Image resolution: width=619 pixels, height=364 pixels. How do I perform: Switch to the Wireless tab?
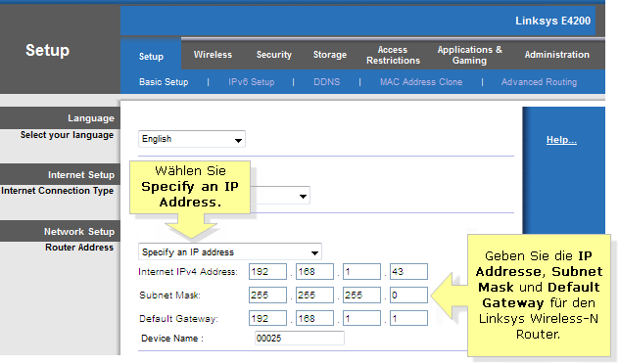coord(213,55)
